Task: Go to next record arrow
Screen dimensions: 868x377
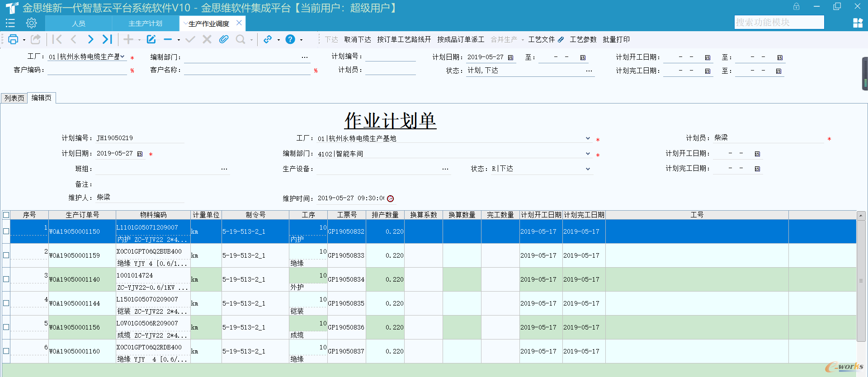Action: click(90, 39)
